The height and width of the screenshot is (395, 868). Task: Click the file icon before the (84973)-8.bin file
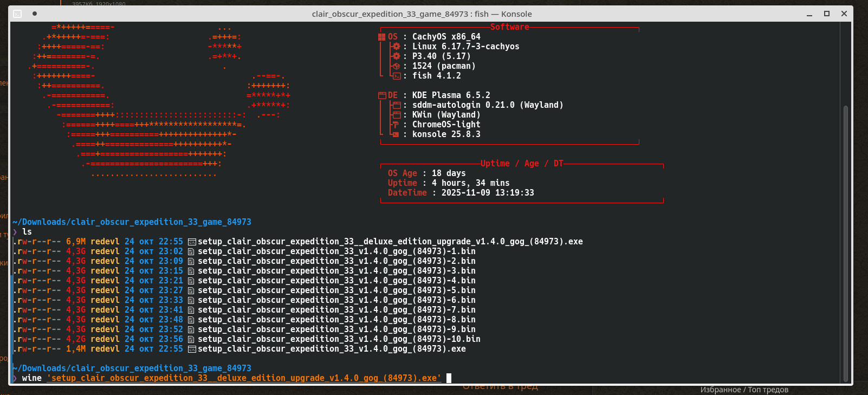(191, 320)
